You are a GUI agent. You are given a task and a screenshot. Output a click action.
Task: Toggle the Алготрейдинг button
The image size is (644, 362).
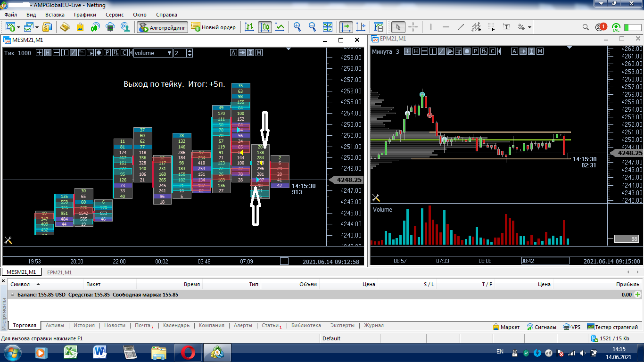163,27
